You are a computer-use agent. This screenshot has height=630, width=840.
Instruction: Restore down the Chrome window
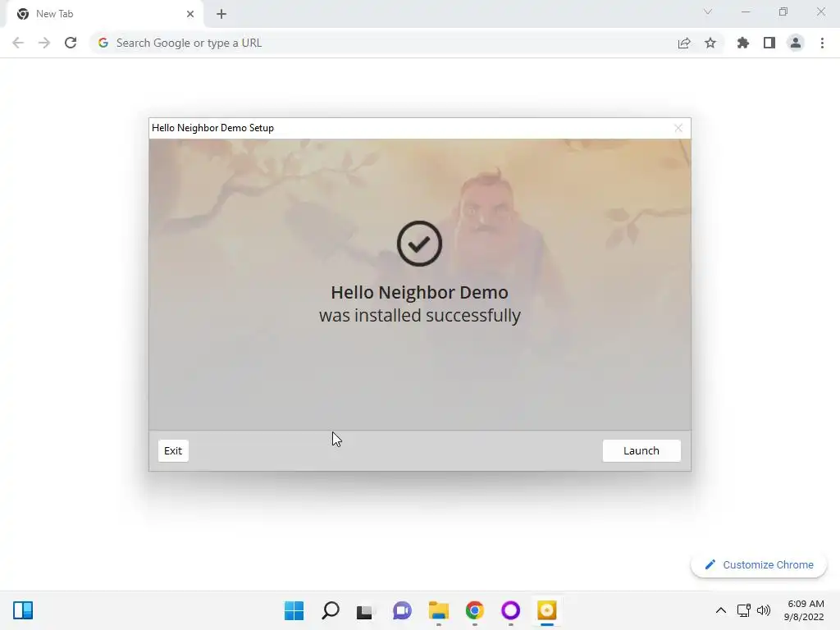(783, 11)
